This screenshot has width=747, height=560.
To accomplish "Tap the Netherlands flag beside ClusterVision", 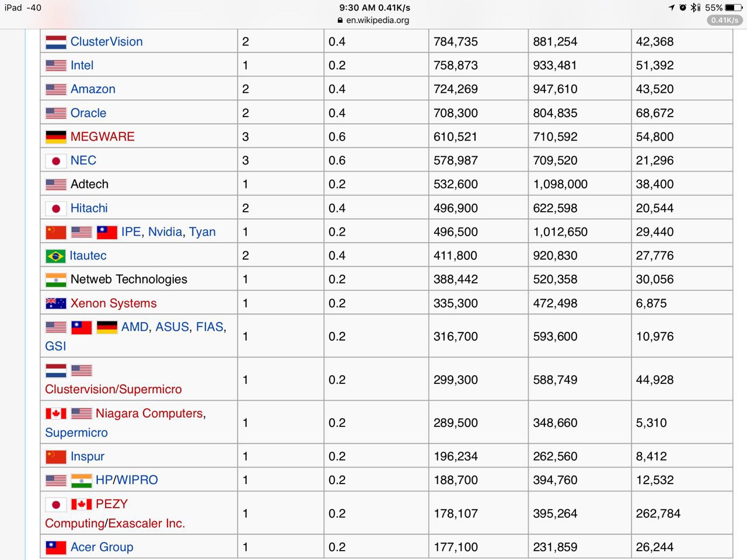I will pos(56,42).
